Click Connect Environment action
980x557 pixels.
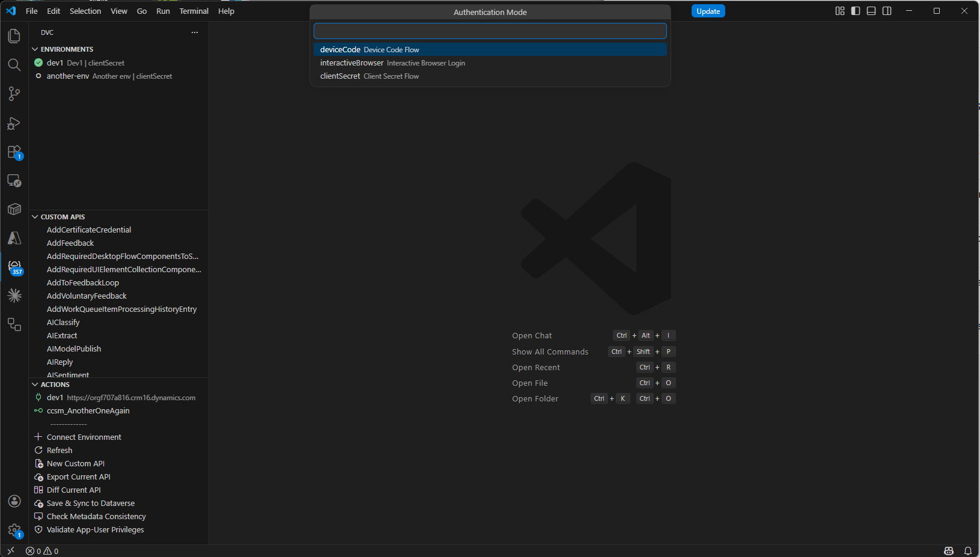(x=119, y=437)
